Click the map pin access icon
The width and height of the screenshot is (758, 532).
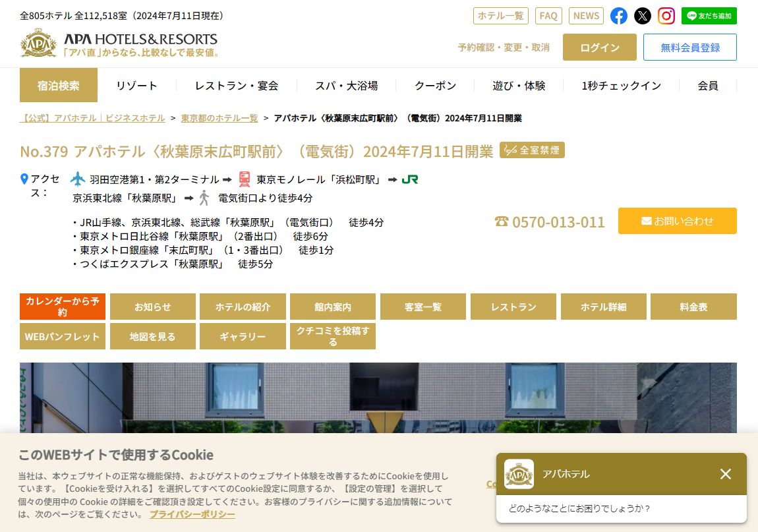click(x=24, y=179)
